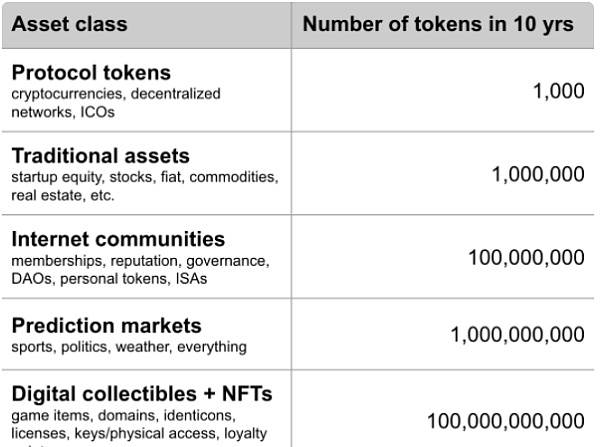Click the 'Prediction markets' heading
The height and width of the screenshot is (447, 600).
[x=106, y=326]
